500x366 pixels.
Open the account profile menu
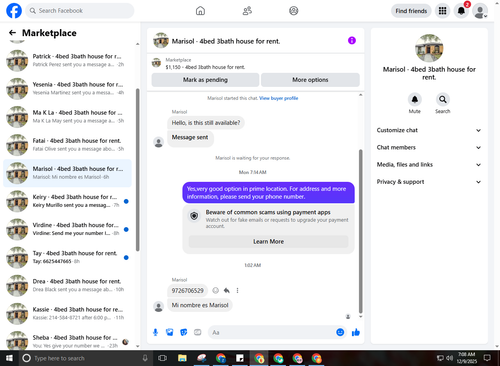480,11
